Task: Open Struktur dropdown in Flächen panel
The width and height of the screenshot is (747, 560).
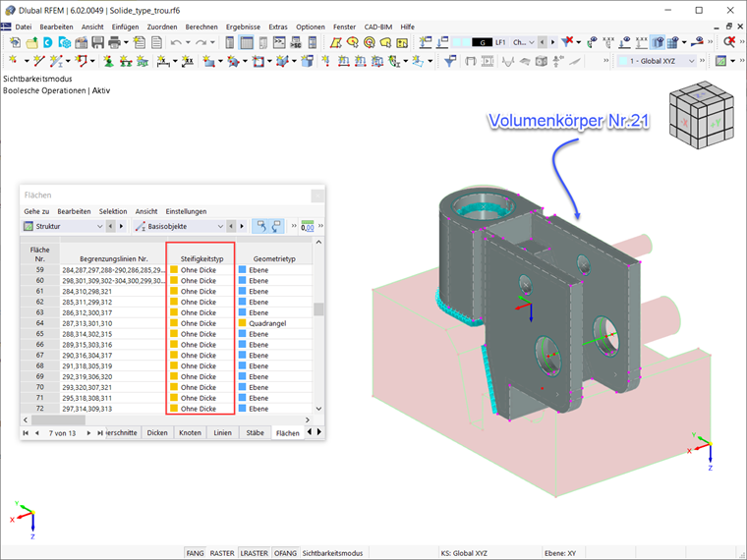Action: click(62, 226)
